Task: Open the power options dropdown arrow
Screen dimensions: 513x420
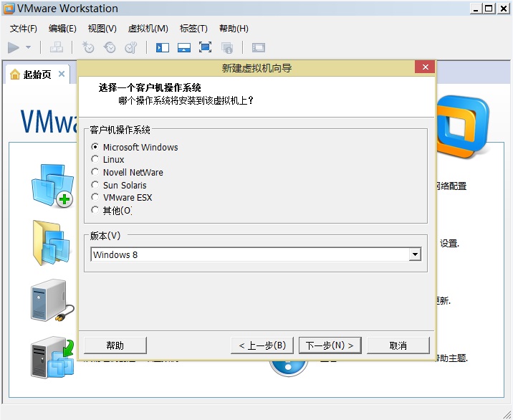Action: pos(29,47)
